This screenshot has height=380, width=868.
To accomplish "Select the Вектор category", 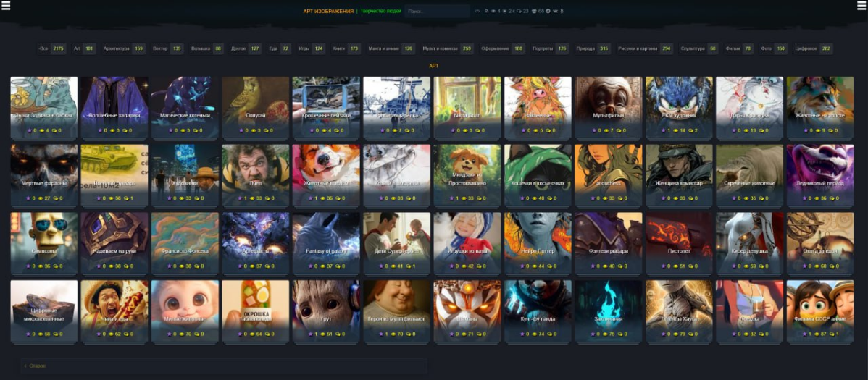I will click(x=167, y=48).
